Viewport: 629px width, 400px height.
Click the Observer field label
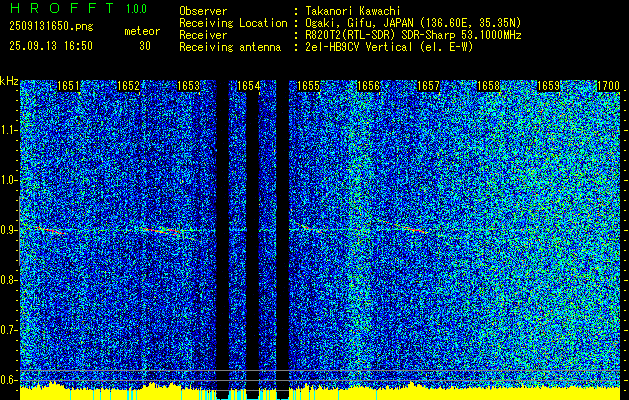[203, 11]
